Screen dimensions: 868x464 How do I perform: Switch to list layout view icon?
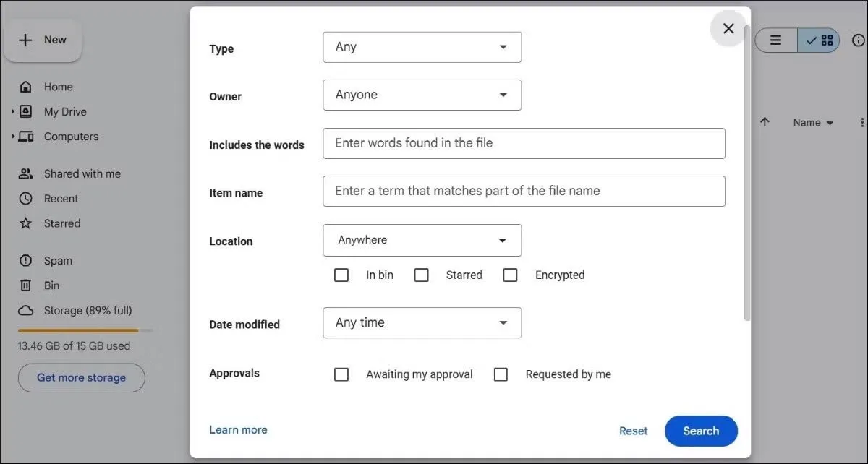tap(775, 40)
